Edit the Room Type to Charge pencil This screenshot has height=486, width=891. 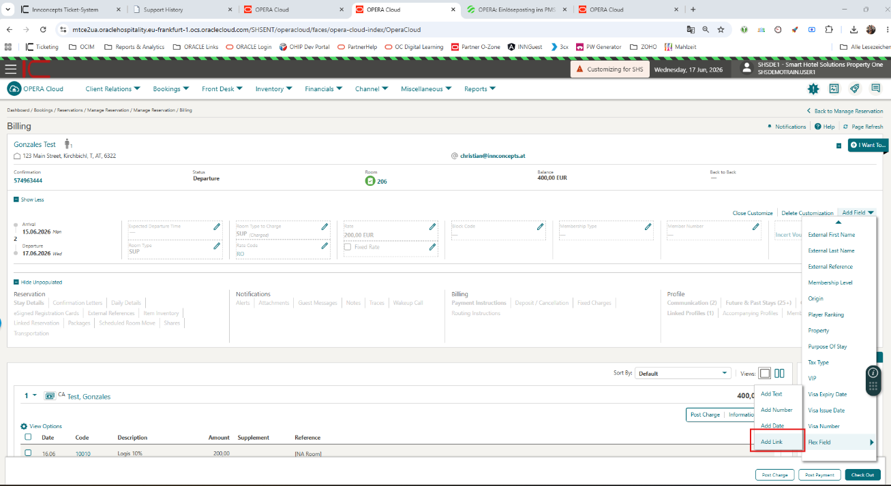click(324, 227)
